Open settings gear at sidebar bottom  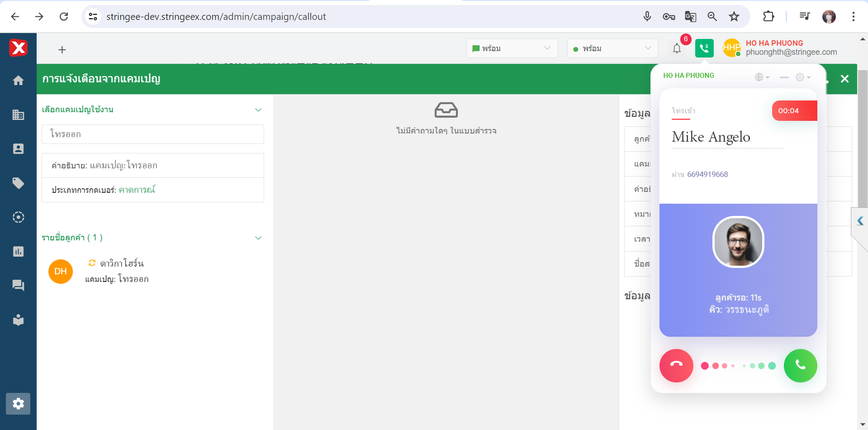18,403
